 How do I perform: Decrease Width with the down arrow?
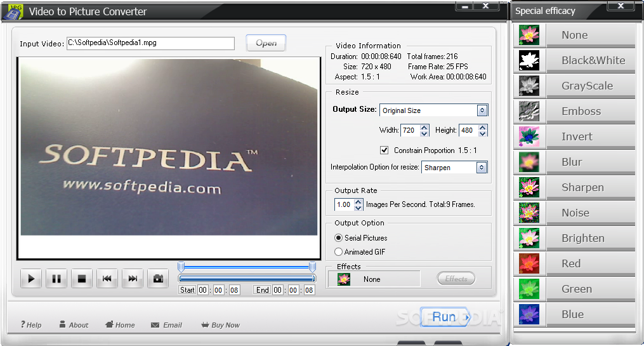tap(424, 133)
